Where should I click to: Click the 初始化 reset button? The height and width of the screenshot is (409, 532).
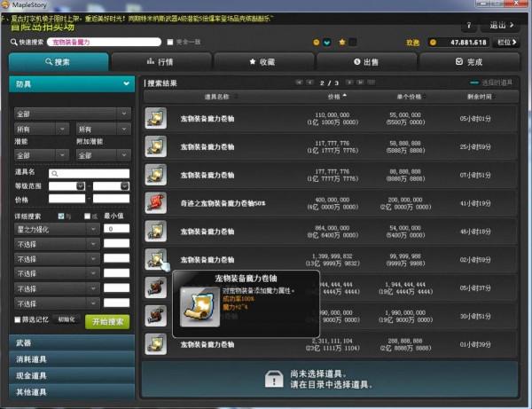66,319
